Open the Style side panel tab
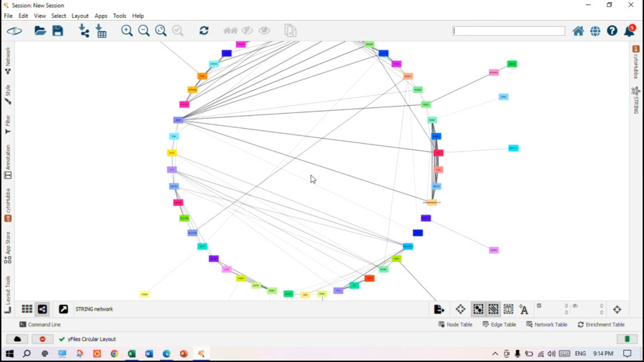 [7, 94]
